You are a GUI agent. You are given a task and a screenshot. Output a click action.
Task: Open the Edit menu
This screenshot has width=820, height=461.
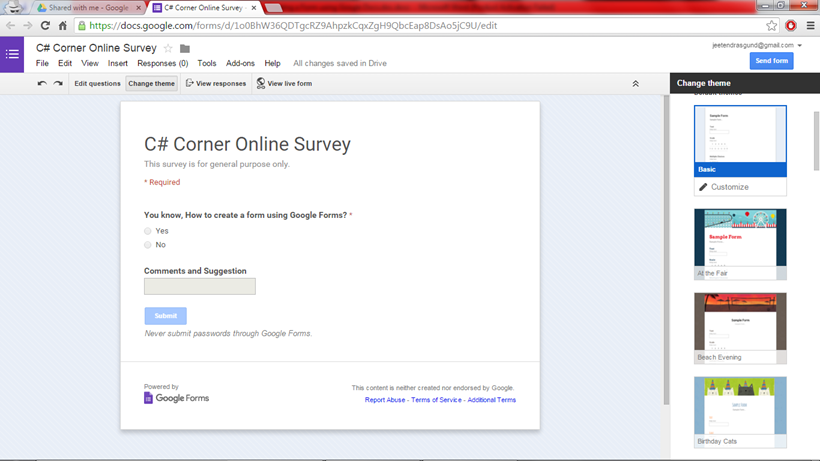click(x=65, y=63)
